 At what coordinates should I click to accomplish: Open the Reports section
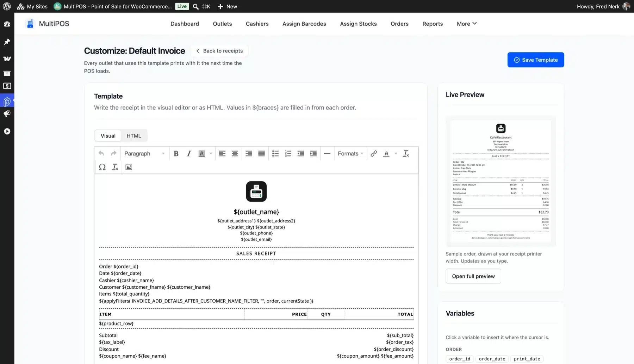(x=433, y=24)
